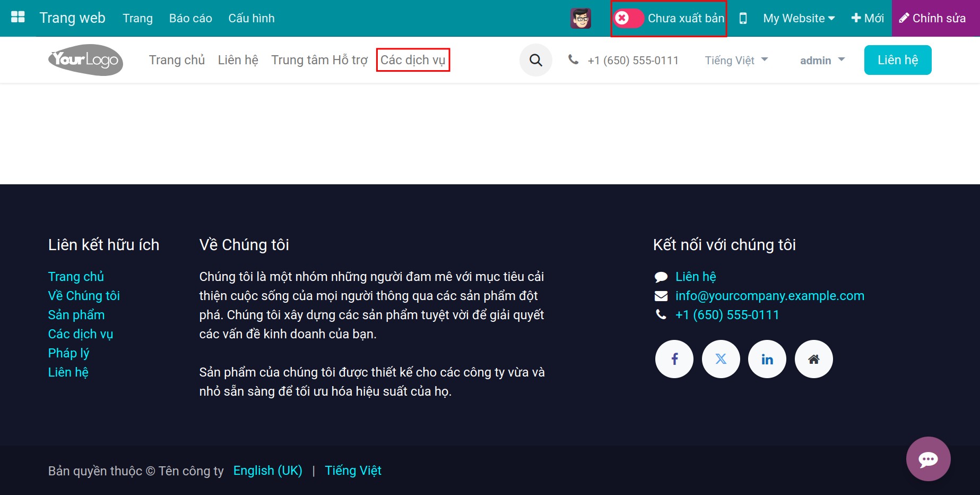Open the Facebook social icon
This screenshot has width=980, height=495.
(x=674, y=359)
